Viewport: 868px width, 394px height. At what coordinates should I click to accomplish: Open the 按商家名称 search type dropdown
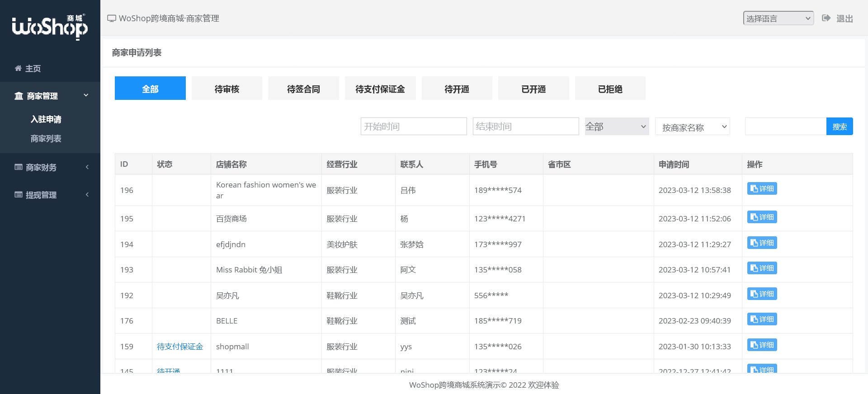[x=692, y=127]
